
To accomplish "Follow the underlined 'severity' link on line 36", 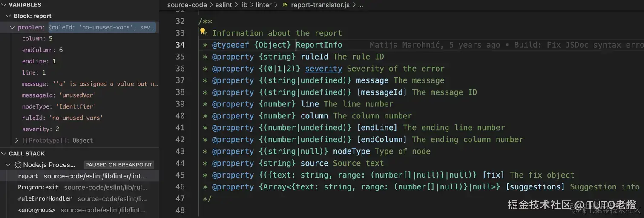I will click(x=324, y=69).
